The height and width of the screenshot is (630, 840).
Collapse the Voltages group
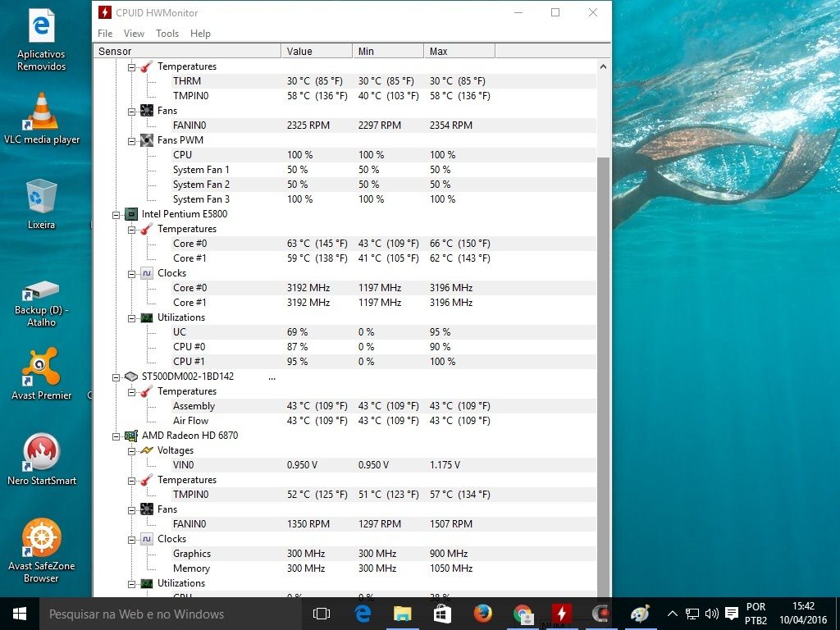(x=132, y=451)
